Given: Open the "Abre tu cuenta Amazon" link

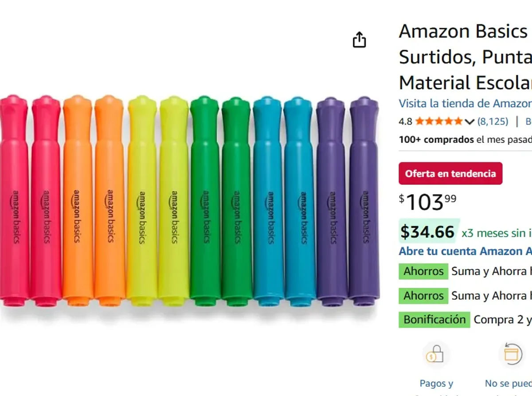Looking at the screenshot, I should 465,251.
